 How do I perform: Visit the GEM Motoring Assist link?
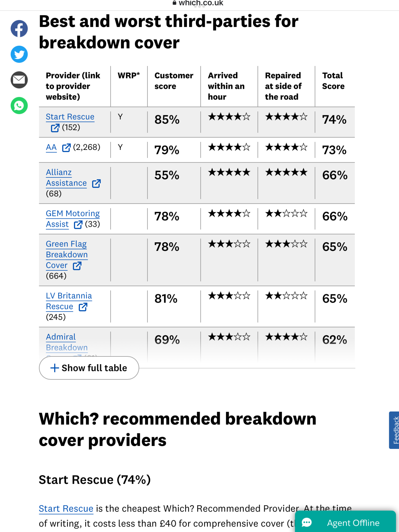point(73,219)
